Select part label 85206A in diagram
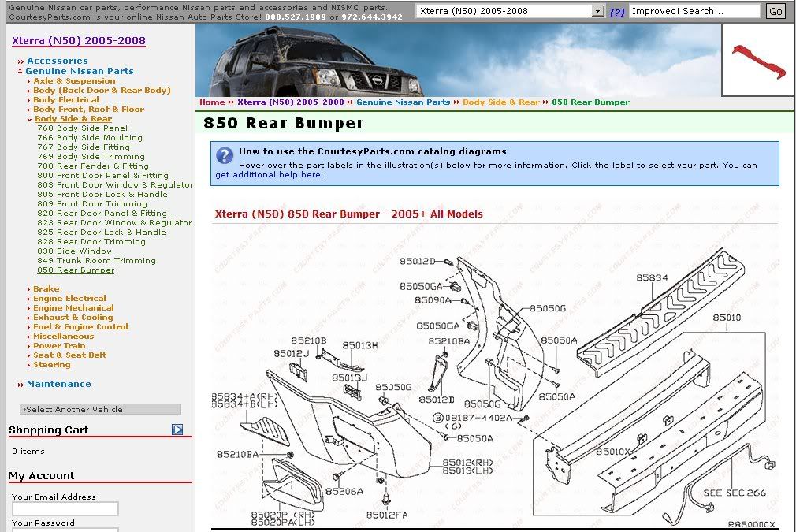This screenshot has height=532, width=796. pyautogui.click(x=344, y=491)
